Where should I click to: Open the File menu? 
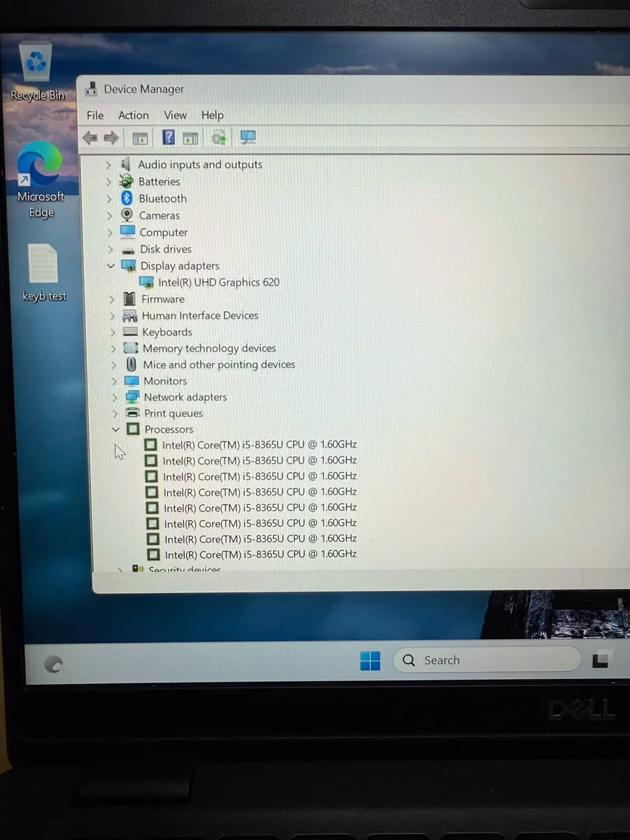click(x=95, y=115)
